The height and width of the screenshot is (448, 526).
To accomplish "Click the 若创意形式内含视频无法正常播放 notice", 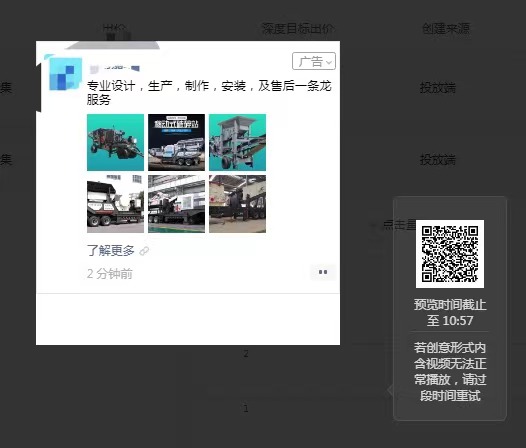I will click(450, 371).
